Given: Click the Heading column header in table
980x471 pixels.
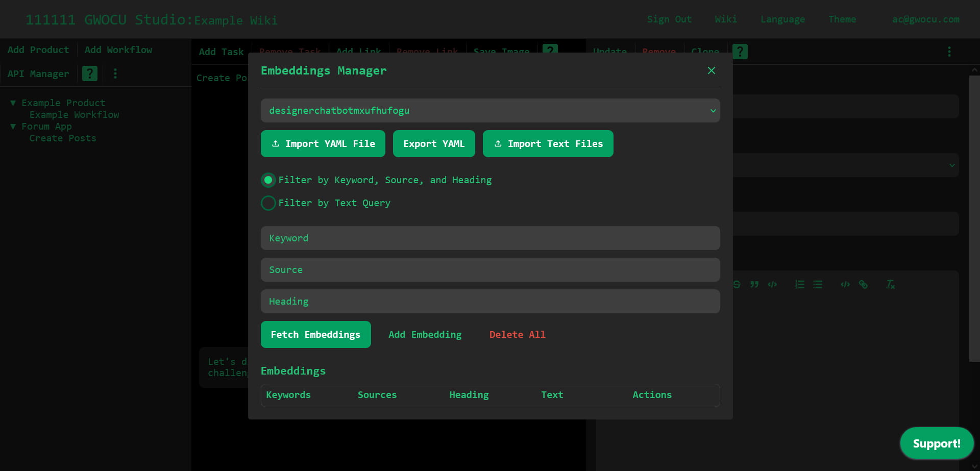Looking at the screenshot, I should point(469,394).
